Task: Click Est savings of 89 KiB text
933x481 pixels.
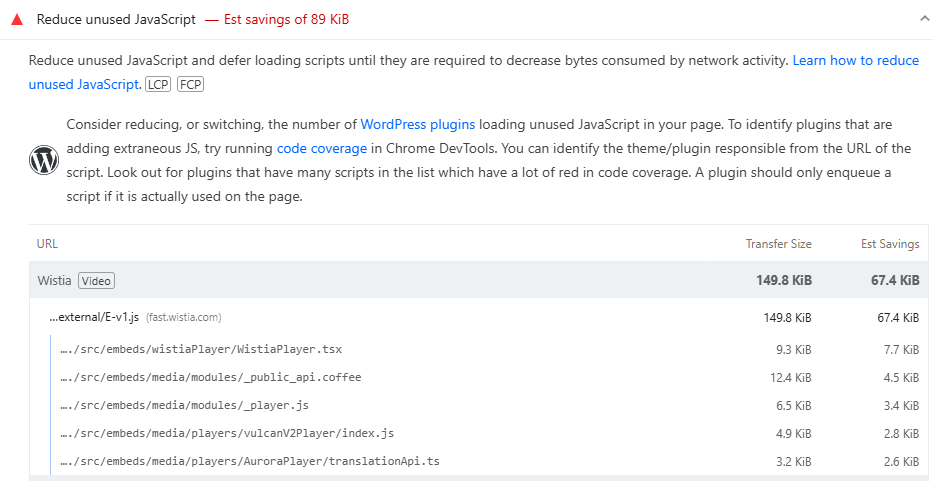Action: 286,20
